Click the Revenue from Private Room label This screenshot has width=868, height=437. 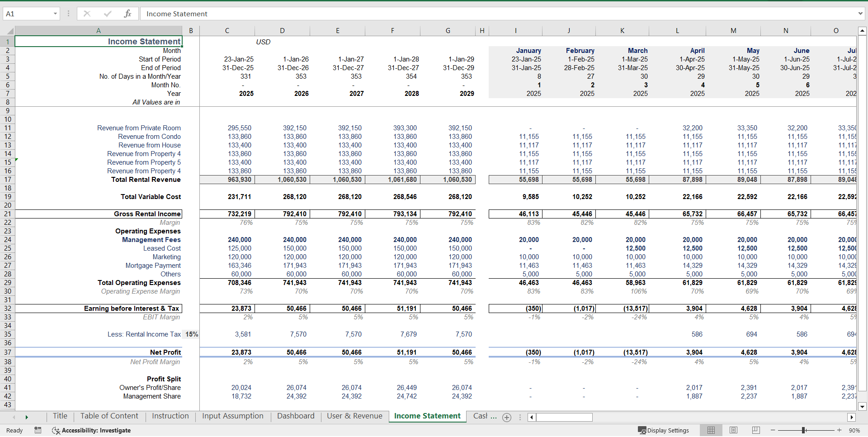pyautogui.click(x=139, y=128)
